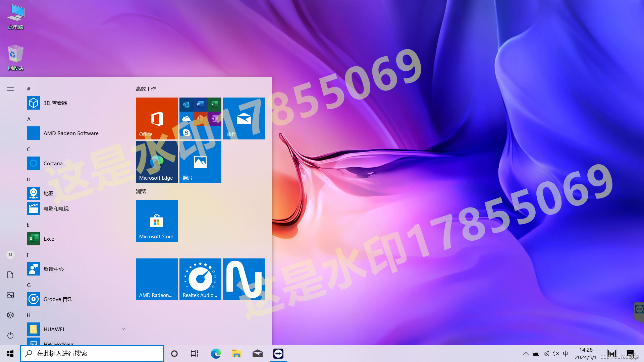Click the Power button icon
644x362 pixels.
click(10, 335)
